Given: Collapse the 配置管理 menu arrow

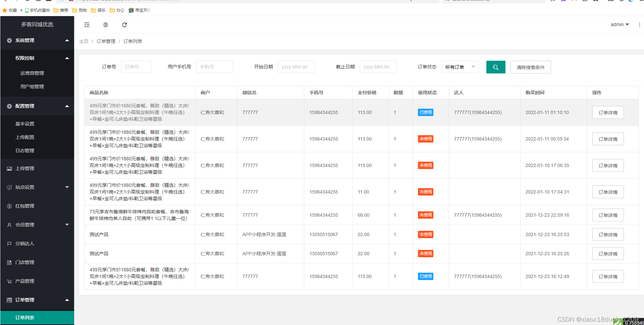Looking at the screenshot, I should click(x=67, y=106).
